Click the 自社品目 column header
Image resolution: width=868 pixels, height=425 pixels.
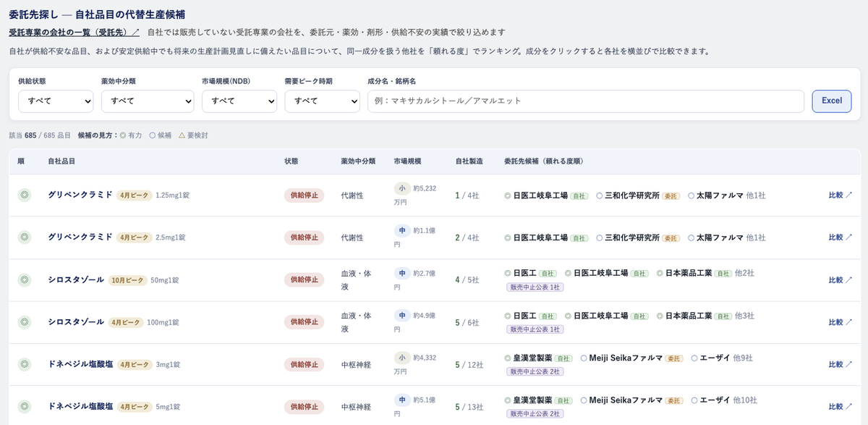(61, 161)
